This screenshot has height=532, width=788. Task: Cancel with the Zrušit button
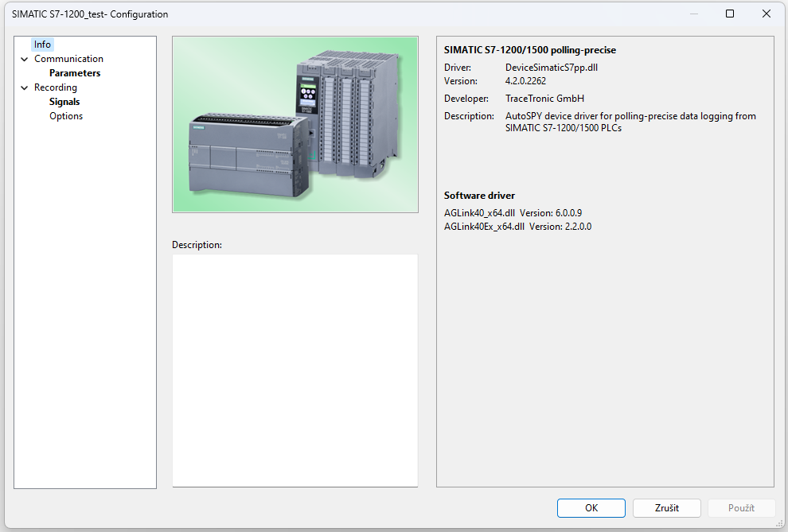point(666,508)
